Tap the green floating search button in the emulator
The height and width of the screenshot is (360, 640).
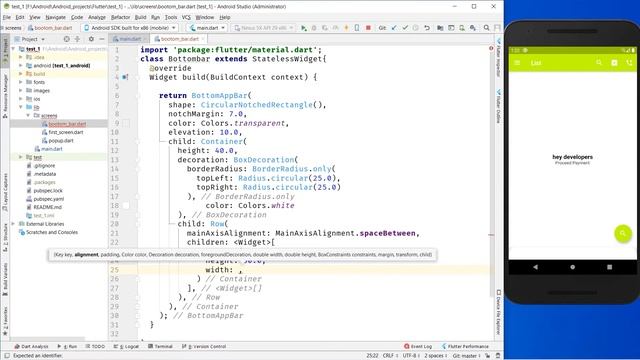pyautogui.click(x=623, y=233)
